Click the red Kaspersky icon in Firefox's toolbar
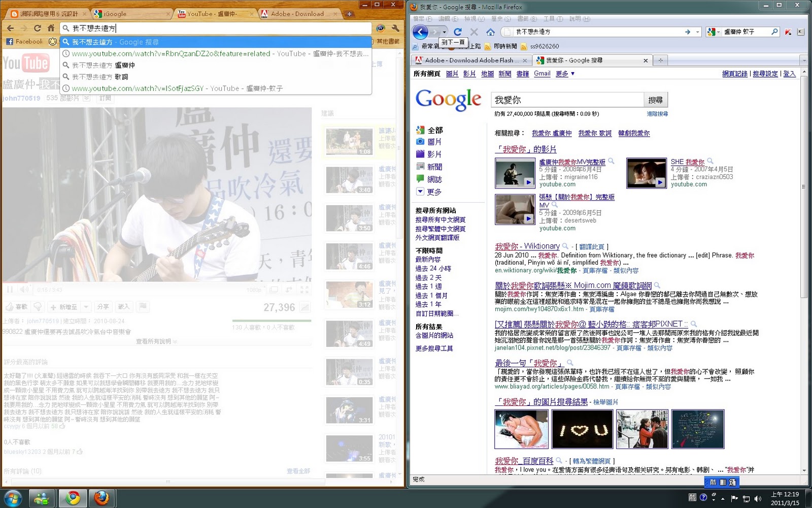Viewport: 812px width, 508px height. click(788, 31)
